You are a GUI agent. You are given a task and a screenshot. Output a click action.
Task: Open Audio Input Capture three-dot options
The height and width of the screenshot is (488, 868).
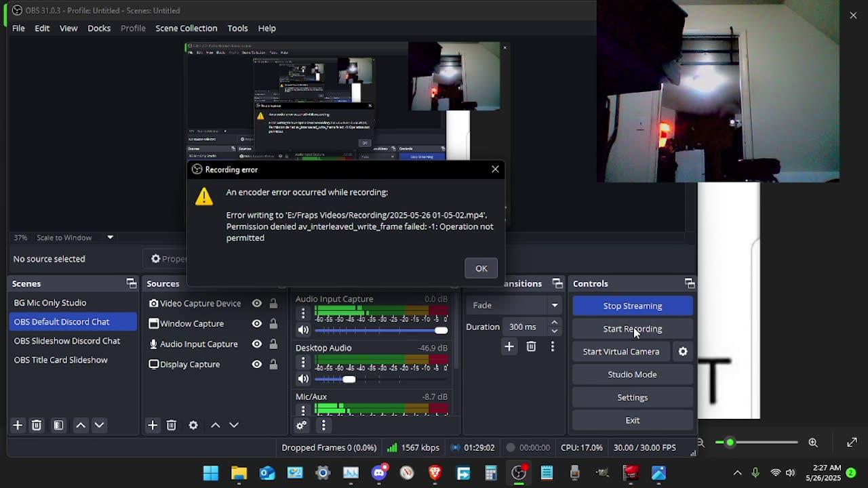click(303, 314)
